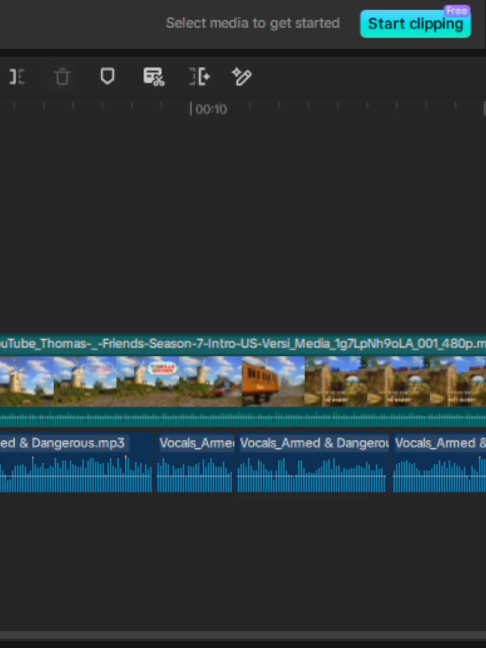
Task: Click the horizontal timeline scrollbar at bottom
Action: pos(243,636)
